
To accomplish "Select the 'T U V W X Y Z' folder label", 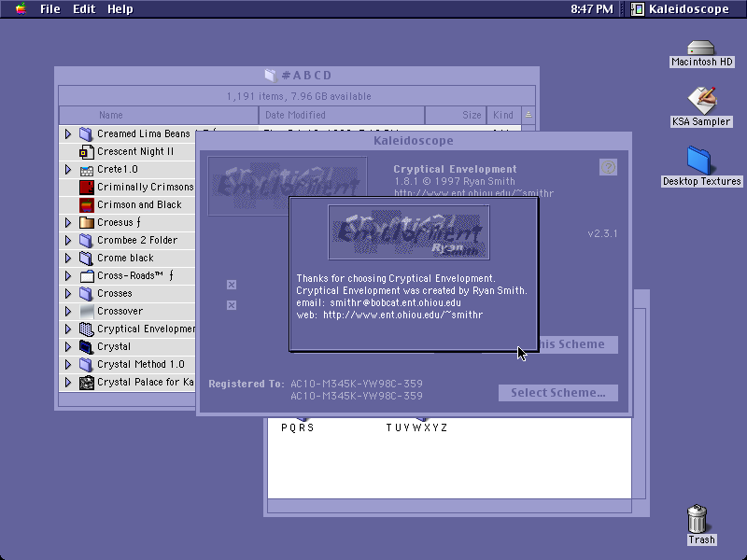I will (416, 427).
